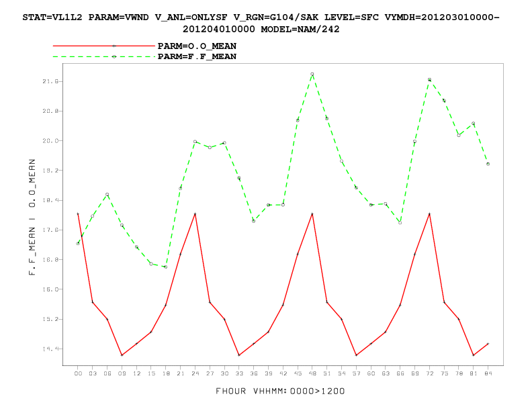532x411 pixels.
Task: Click the x-axis title FHOUR VHHMM: 0000>1200
Action: click(280, 391)
